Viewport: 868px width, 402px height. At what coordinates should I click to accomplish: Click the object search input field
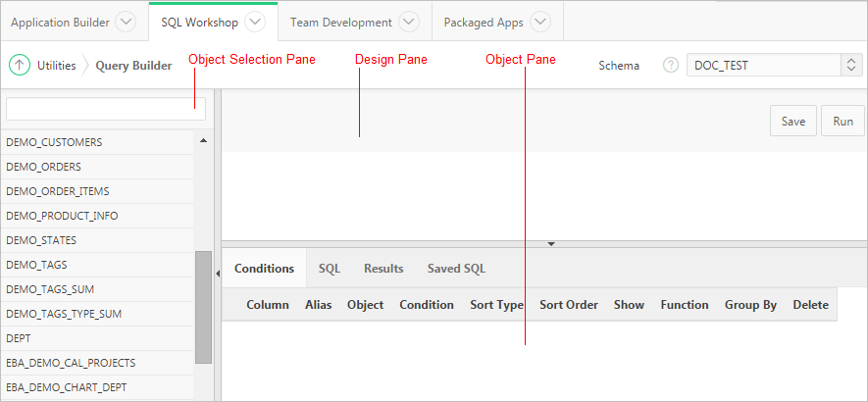pos(106,108)
